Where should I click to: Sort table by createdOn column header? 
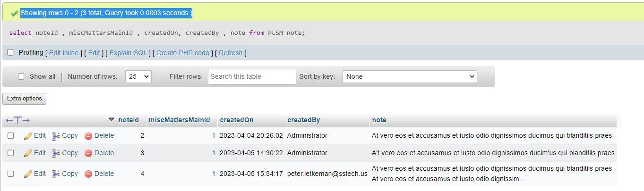237,120
